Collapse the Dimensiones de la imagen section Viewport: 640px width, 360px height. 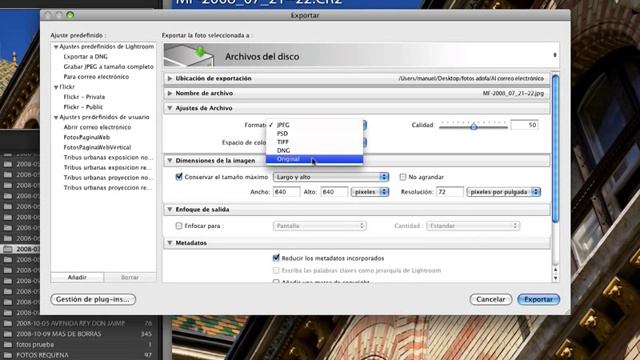[170, 161]
